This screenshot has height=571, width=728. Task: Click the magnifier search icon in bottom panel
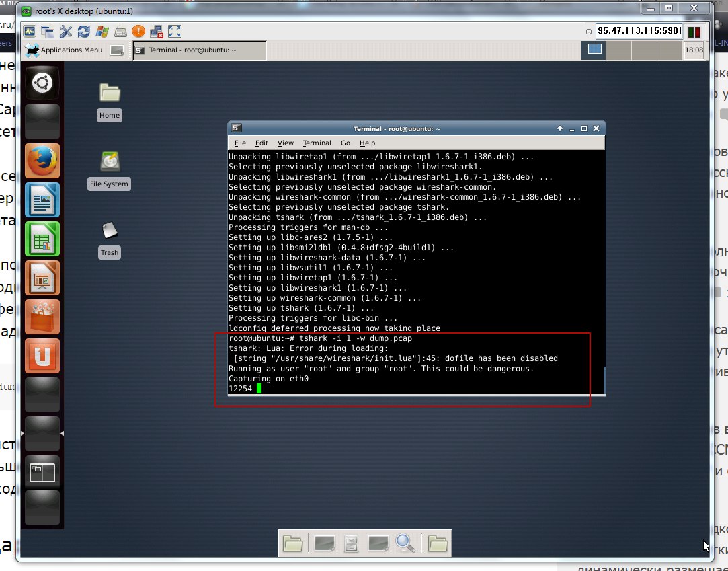pyautogui.click(x=405, y=543)
